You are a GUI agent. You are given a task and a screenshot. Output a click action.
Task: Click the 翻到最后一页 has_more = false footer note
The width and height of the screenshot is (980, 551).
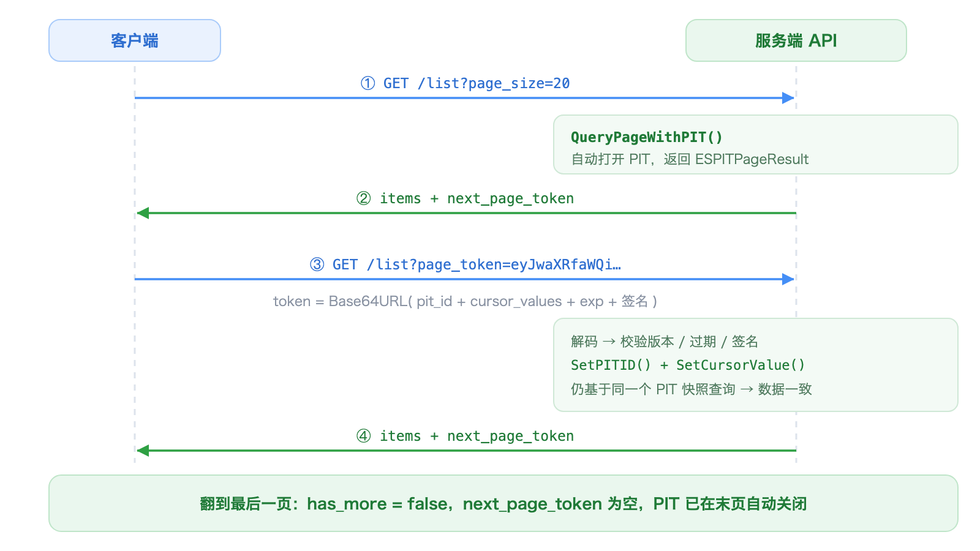503,503
